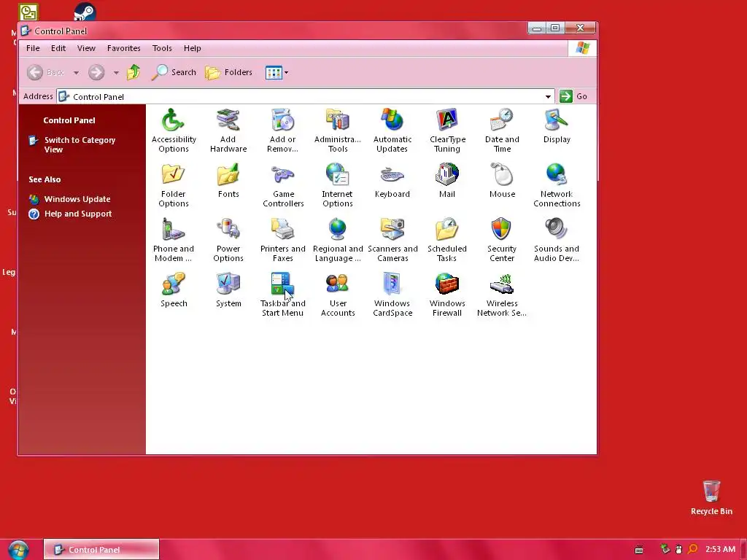Open the File menu
Image resolution: width=747 pixels, height=560 pixels.
(33, 48)
